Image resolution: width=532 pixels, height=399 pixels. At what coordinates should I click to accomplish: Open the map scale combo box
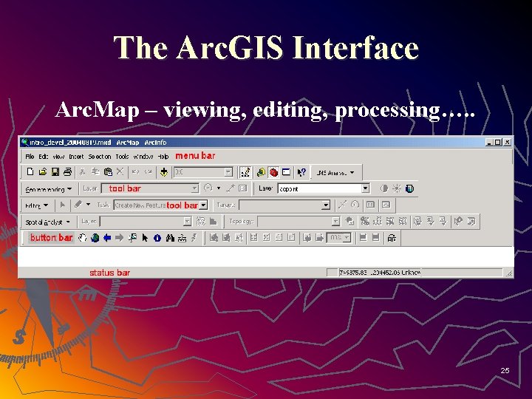click(x=203, y=172)
